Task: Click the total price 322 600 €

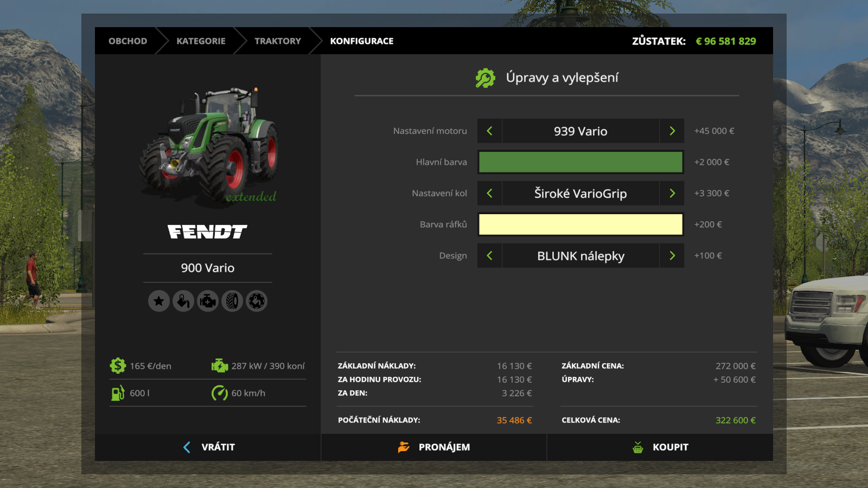Action: click(736, 420)
